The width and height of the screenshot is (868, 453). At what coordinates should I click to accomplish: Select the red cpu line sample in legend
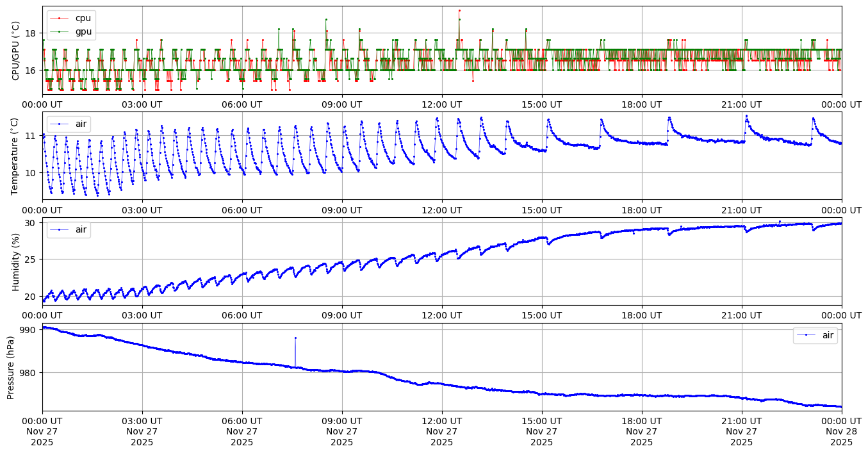(60, 18)
